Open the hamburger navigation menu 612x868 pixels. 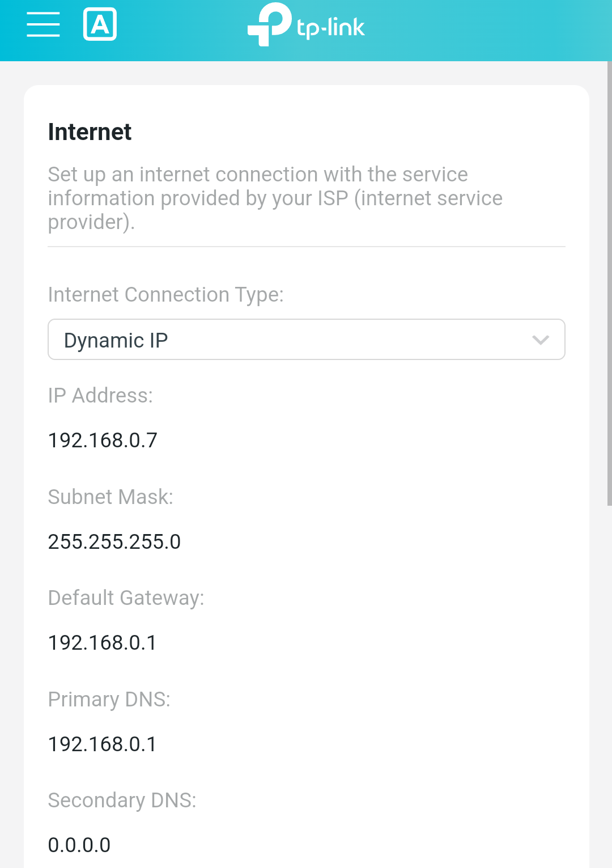click(x=43, y=24)
